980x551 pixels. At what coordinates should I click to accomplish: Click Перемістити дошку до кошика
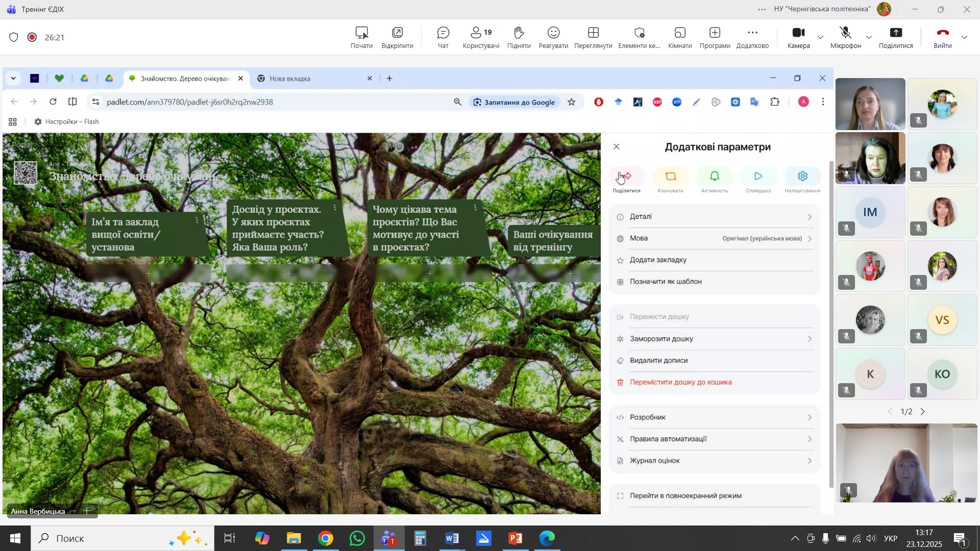point(680,382)
